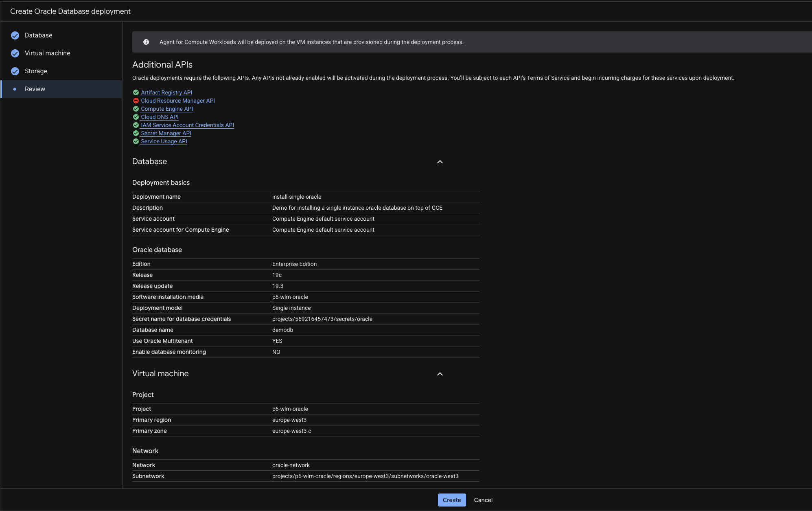This screenshot has height=511, width=812.
Task: Click the green check beside Secret Manager API
Action: click(136, 133)
